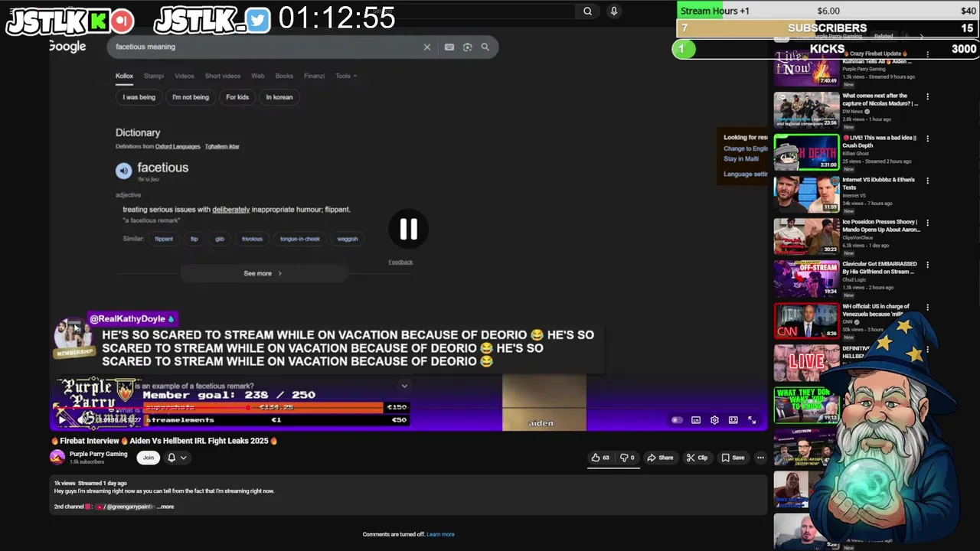Click the 'waggish' synonym chip

pos(348,239)
